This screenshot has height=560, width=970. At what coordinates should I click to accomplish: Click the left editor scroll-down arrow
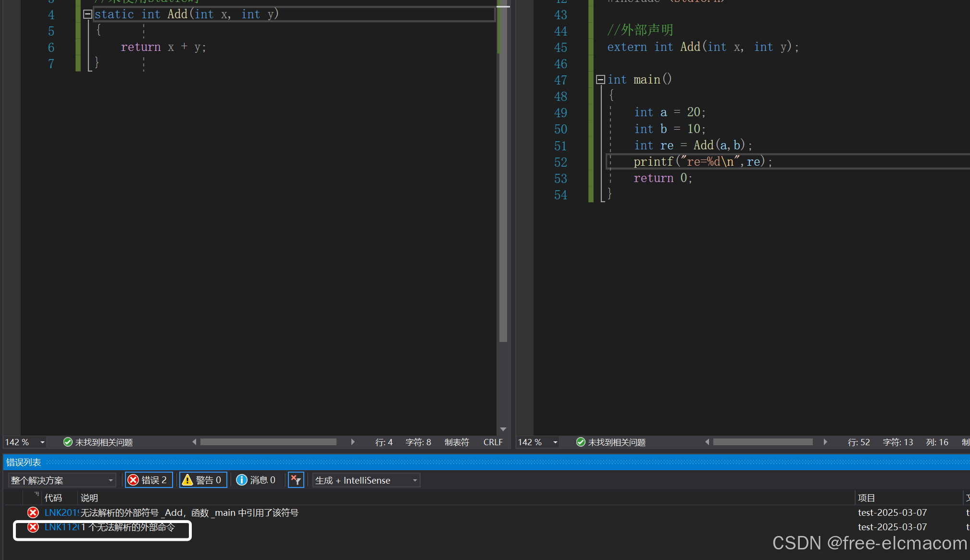(503, 429)
